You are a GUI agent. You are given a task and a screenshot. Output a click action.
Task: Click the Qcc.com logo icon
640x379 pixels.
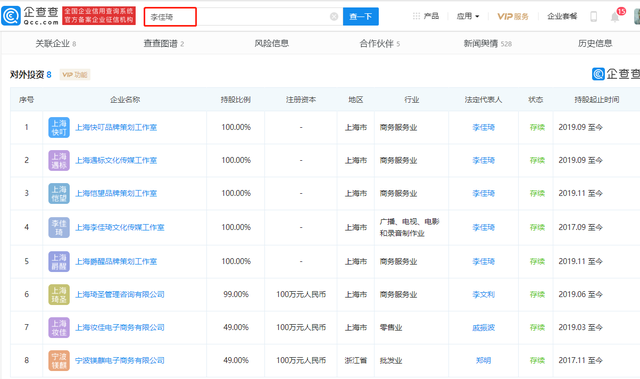11,16
